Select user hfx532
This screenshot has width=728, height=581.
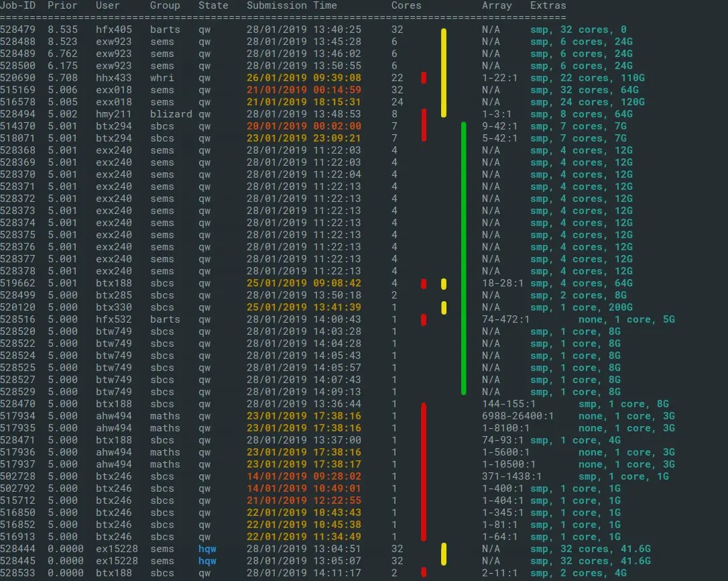coord(114,320)
